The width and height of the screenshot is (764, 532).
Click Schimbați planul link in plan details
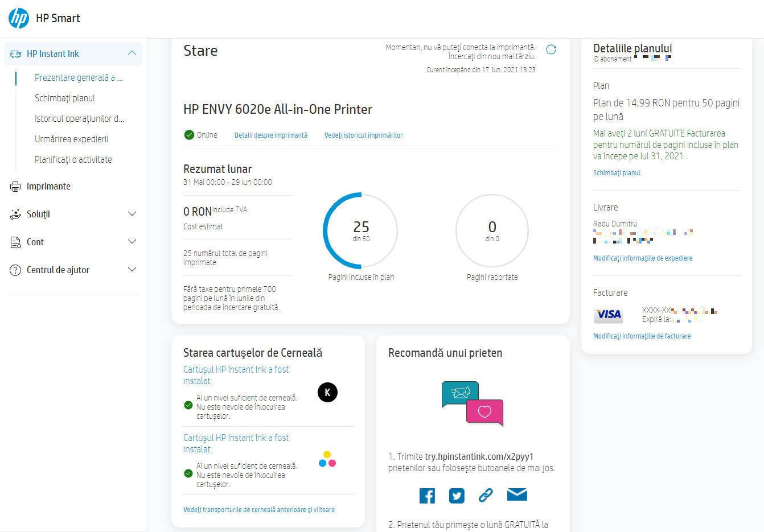tap(617, 173)
